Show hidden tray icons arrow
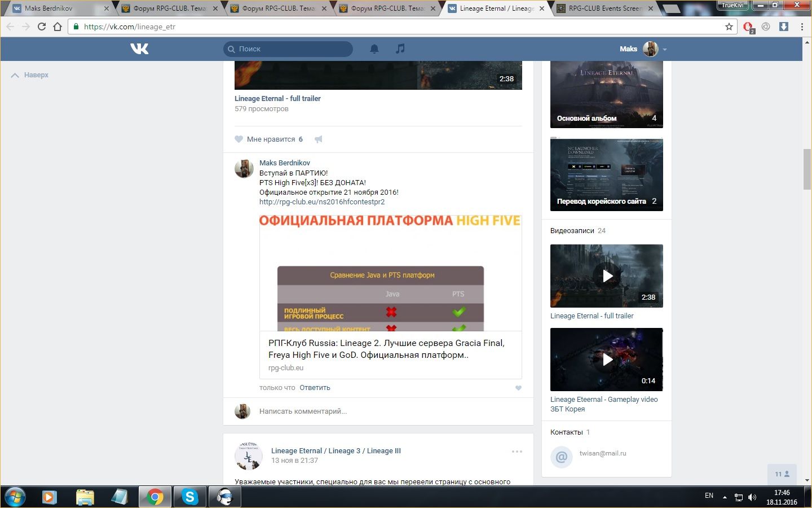Screen dimensions: 812x508 point(725,497)
